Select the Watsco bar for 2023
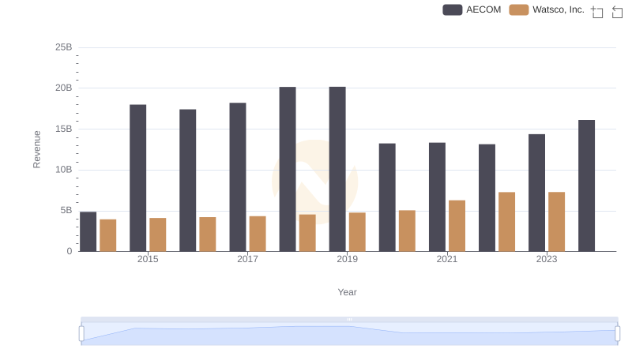 coord(557,222)
